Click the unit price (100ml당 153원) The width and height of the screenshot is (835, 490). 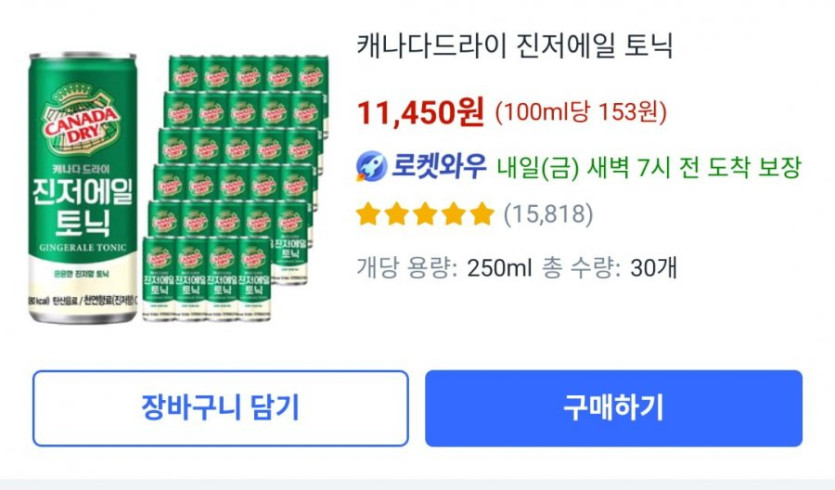pos(581,113)
